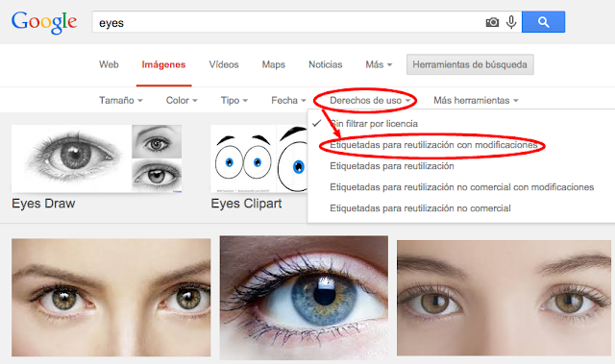Open the Eyes Clipart suggestion label
This screenshot has height=364, width=615.
pos(246,204)
